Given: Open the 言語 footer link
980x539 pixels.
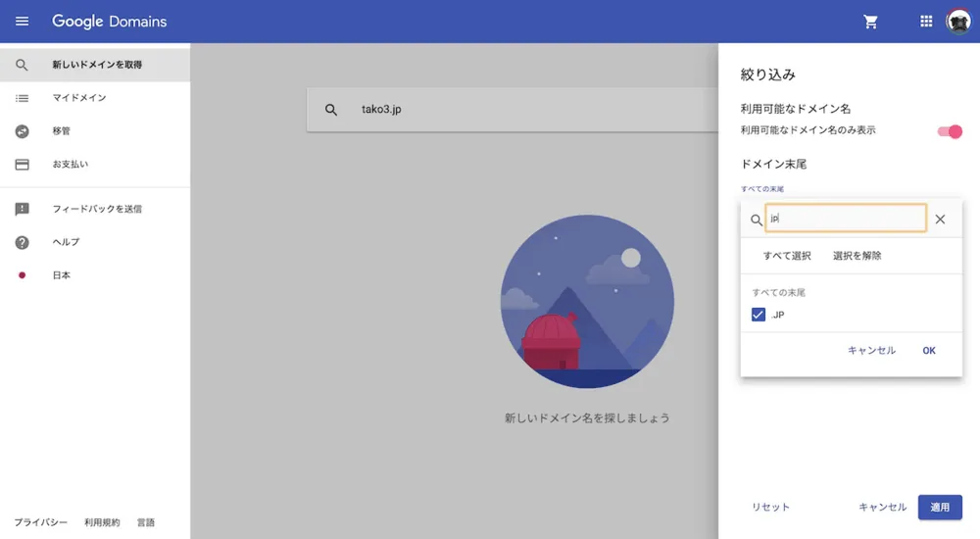Looking at the screenshot, I should click(146, 522).
